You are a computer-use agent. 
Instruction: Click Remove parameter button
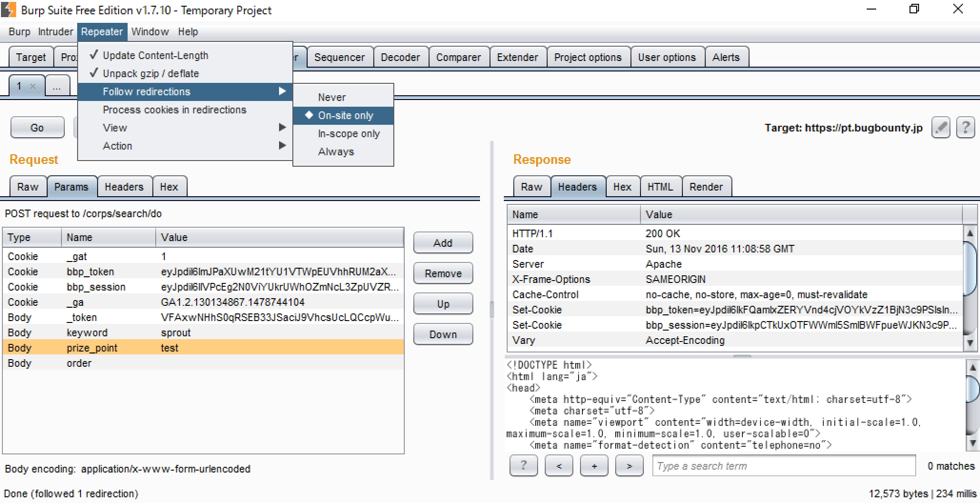click(x=443, y=273)
